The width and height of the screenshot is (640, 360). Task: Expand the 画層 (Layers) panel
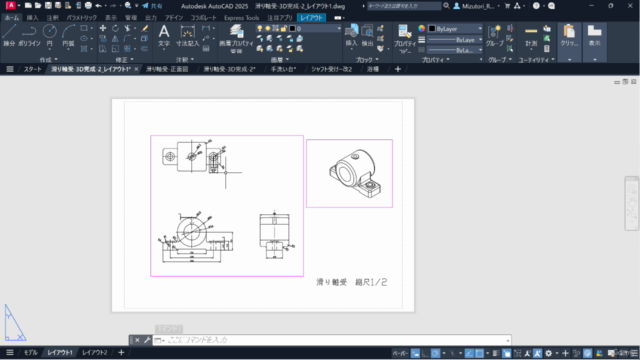(280, 60)
